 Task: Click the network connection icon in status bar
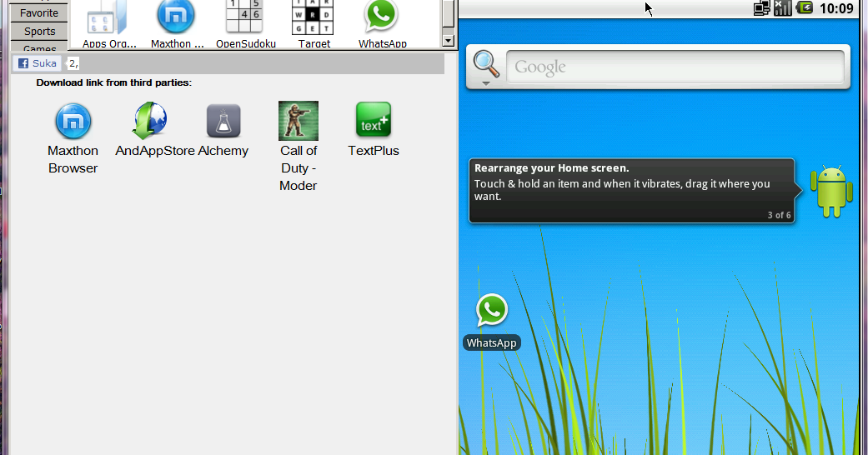click(x=762, y=7)
